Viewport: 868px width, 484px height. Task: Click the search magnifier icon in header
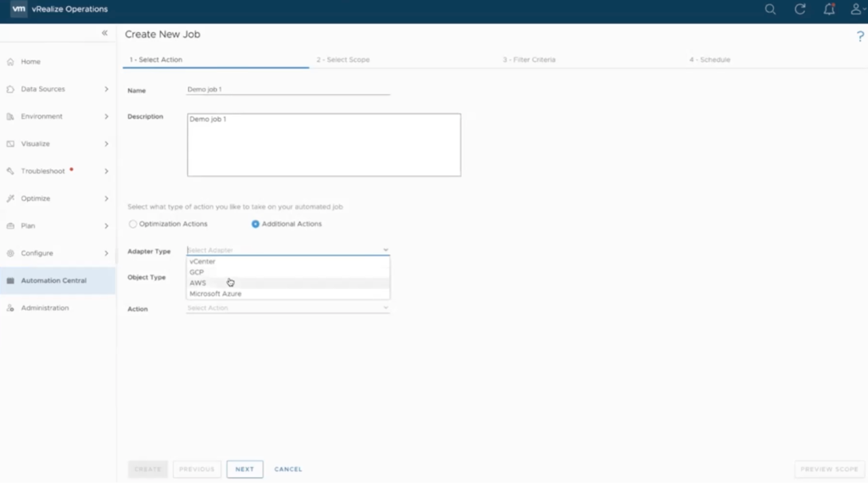[770, 9]
